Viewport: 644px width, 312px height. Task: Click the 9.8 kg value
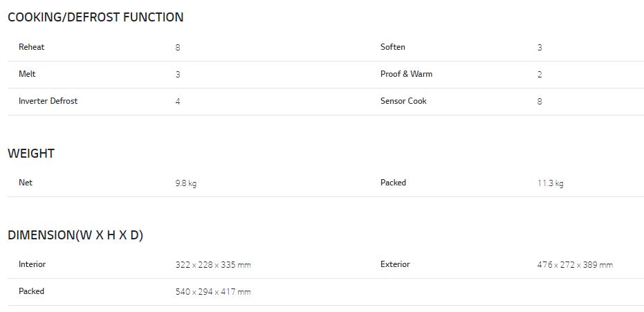pos(186,183)
